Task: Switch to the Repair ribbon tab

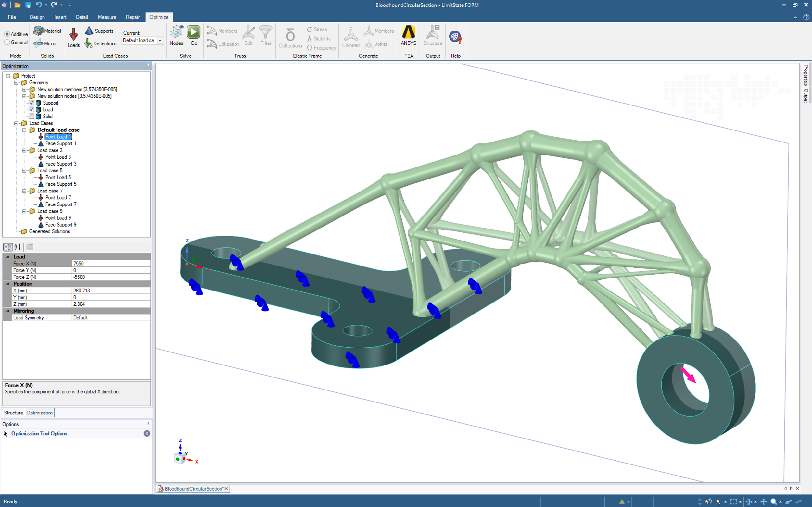Action: pyautogui.click(x=133, y=17)
